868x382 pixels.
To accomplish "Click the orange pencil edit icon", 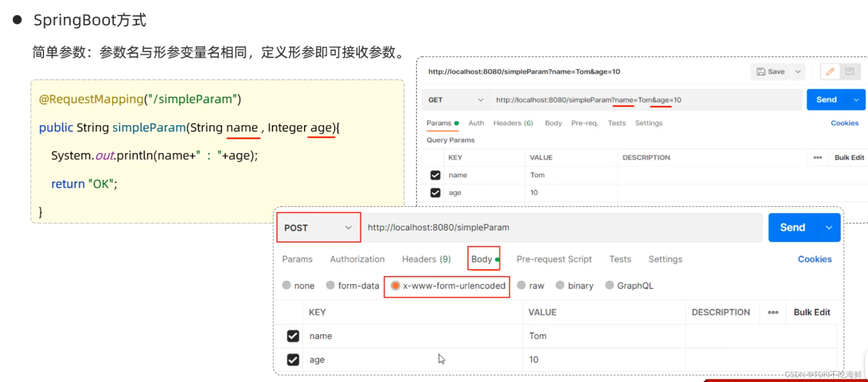I will (x=830, y=72).
